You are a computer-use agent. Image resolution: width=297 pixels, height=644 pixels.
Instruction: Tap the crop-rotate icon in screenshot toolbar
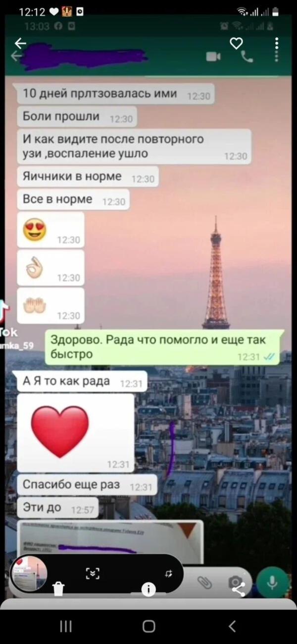(169, 574)
